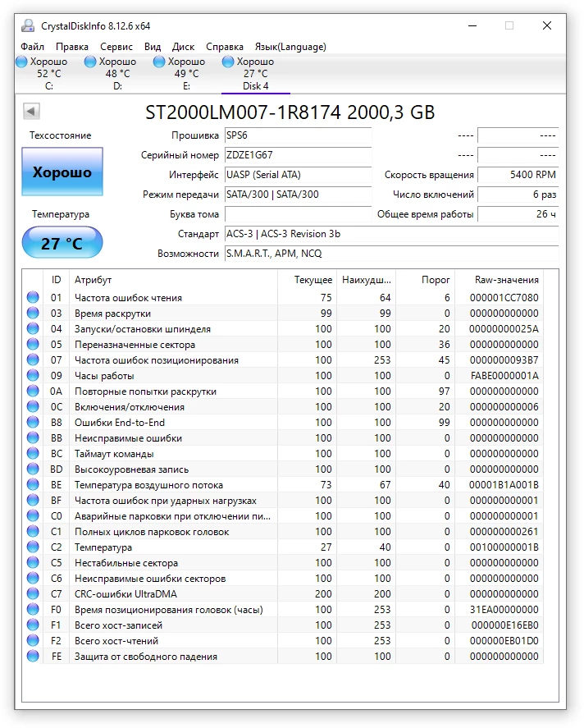Viewport: 584px width, 728px height.
Task: Click the 27 °C temperature button
Action: click(x=62, y=243)
